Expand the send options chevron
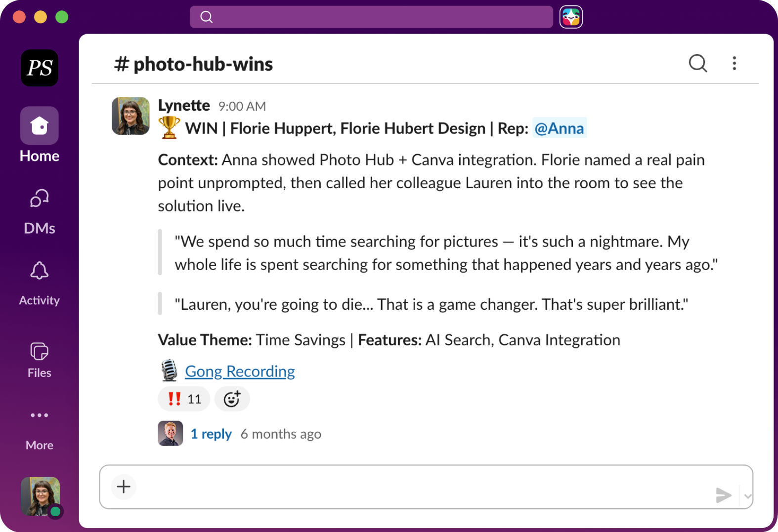Image resolution: width=778 pixels, height=532 pixels. 747,496
